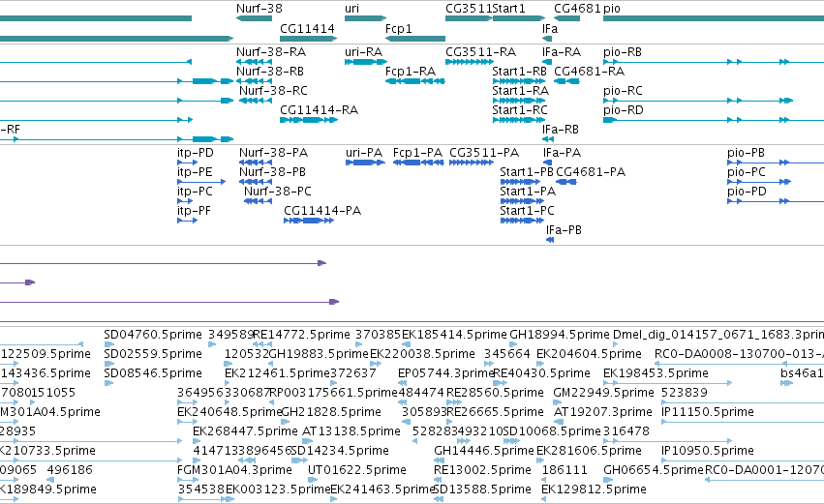Screen dimensions: 824x504
Task: Click the uri gene label
Action: [x=352, y=9]
